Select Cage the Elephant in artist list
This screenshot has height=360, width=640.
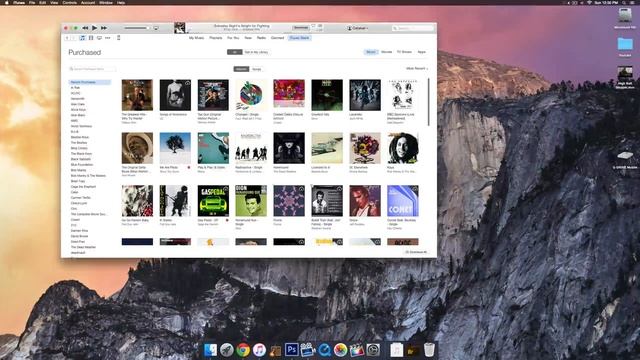coord(83,187)
